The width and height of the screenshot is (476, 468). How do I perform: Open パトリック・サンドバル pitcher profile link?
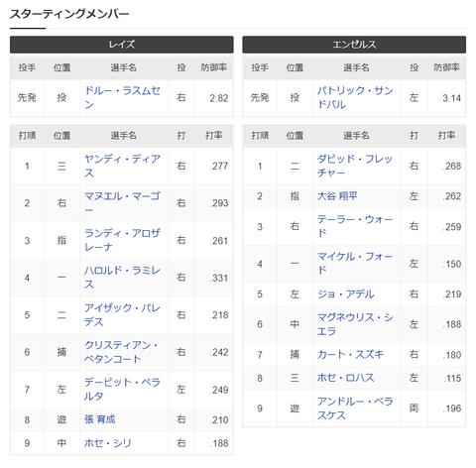point(355,97)
